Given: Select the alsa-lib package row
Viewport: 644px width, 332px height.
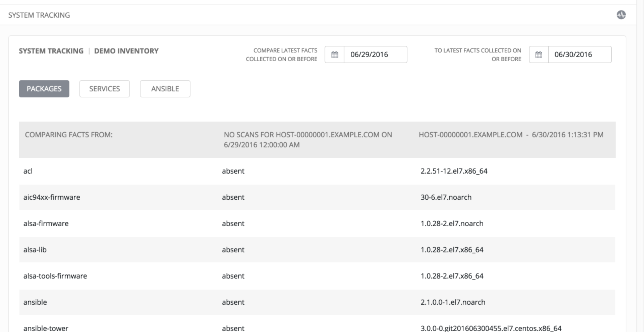Looking at the screenshot, I should coord(35,250).
